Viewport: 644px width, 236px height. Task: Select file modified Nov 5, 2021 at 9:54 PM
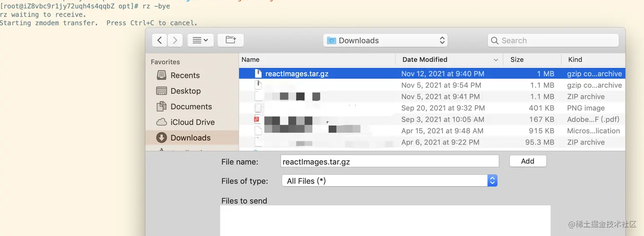tap(432, 85)
